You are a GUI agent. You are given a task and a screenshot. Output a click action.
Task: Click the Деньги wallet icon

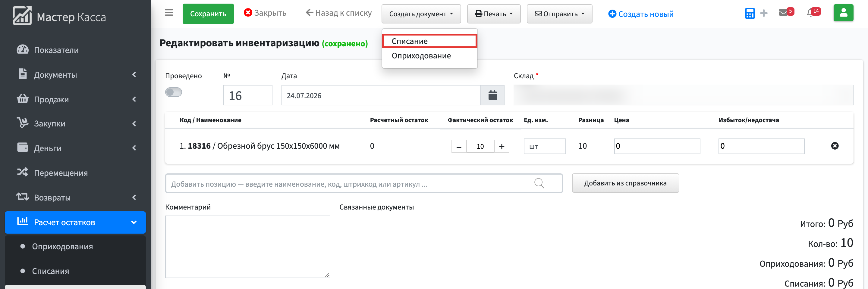pyautogui.click(x=23, y=147)
